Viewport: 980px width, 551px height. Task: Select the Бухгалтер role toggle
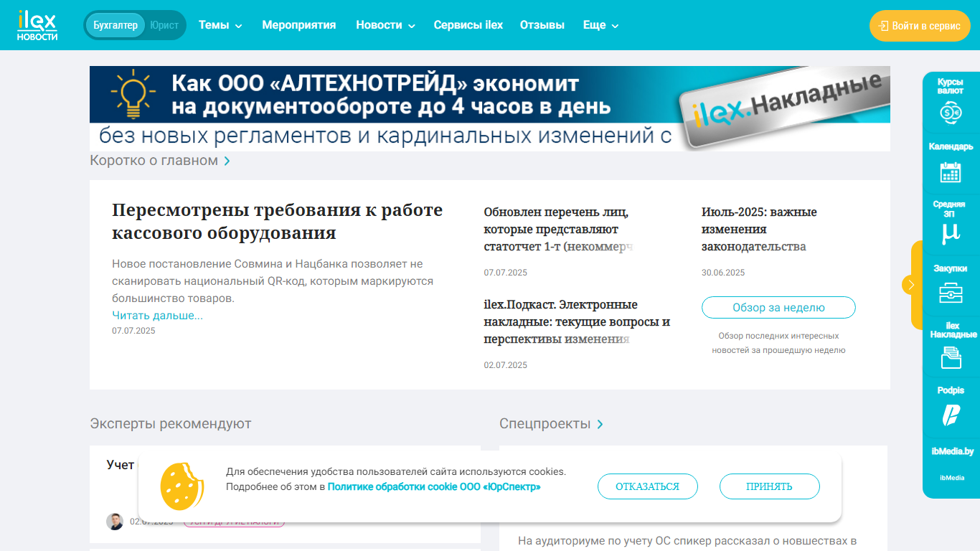(116, 25)
